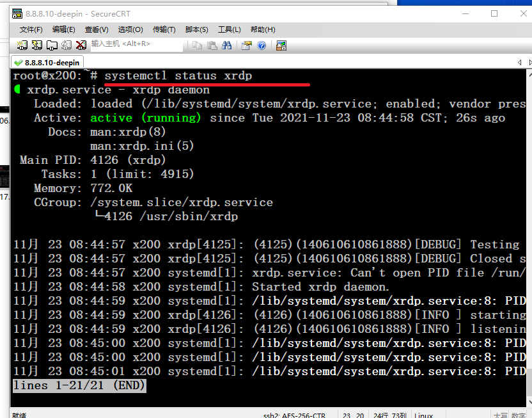This screenshot has width=532, height=418.
Task: Click the green 'active (running)' status text
Action: (146, 118)
